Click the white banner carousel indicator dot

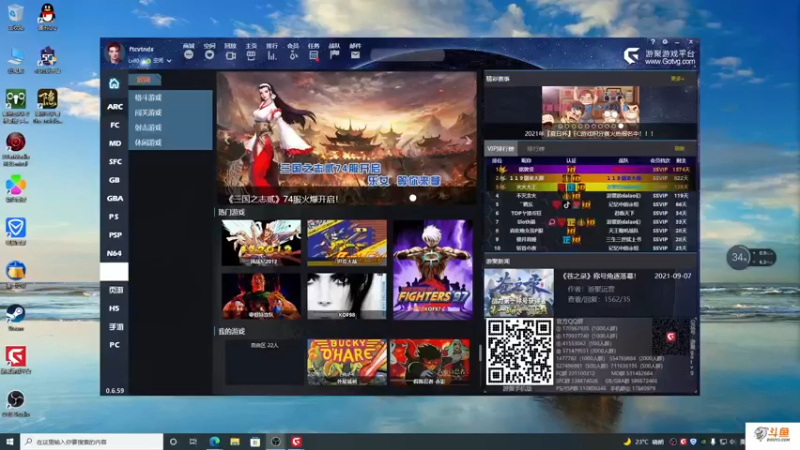click(413, 198)
